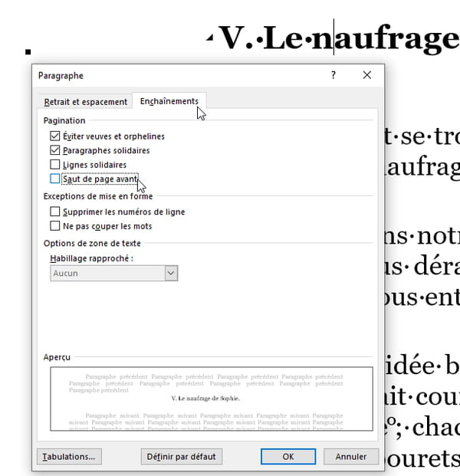The width and height of the screenshot is (460, 476).
Task: Open the Tabulations... button
Action: (69, 457)
